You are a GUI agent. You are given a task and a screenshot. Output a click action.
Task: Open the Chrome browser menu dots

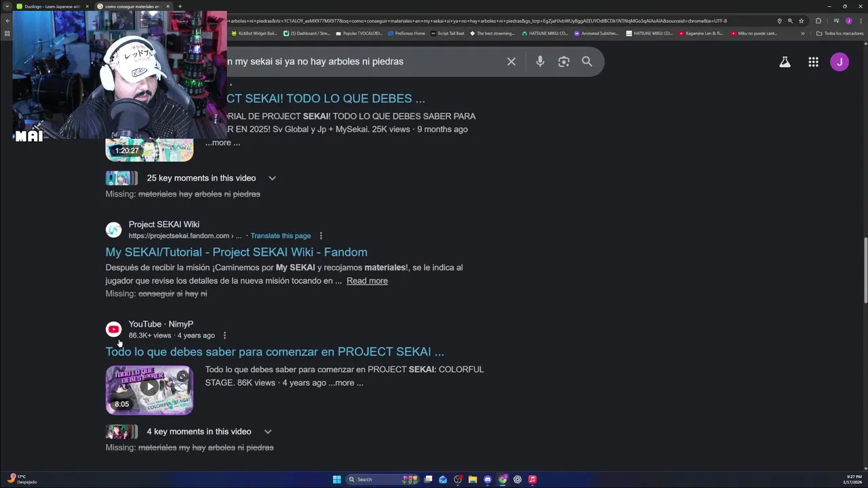click(860, 21)
